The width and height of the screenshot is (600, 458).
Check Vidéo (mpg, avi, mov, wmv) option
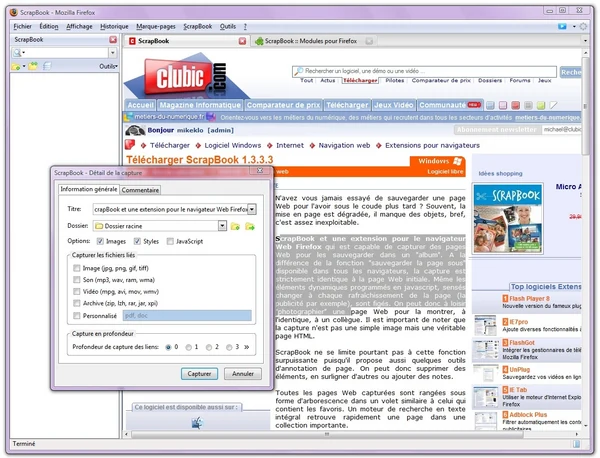(x=77, y=292)
